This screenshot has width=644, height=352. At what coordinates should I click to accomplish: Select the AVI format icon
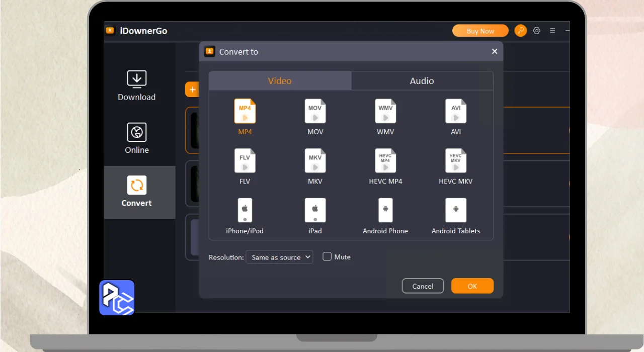point(456,112)
